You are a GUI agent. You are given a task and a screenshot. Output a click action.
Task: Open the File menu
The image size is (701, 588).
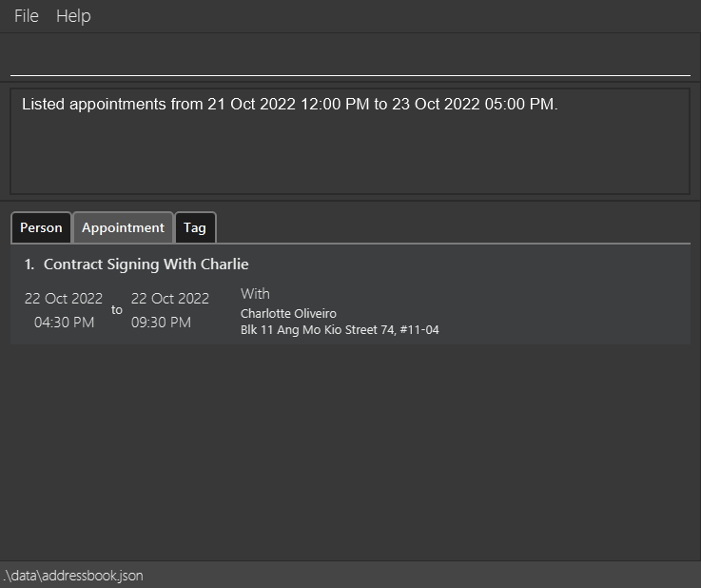27,16
